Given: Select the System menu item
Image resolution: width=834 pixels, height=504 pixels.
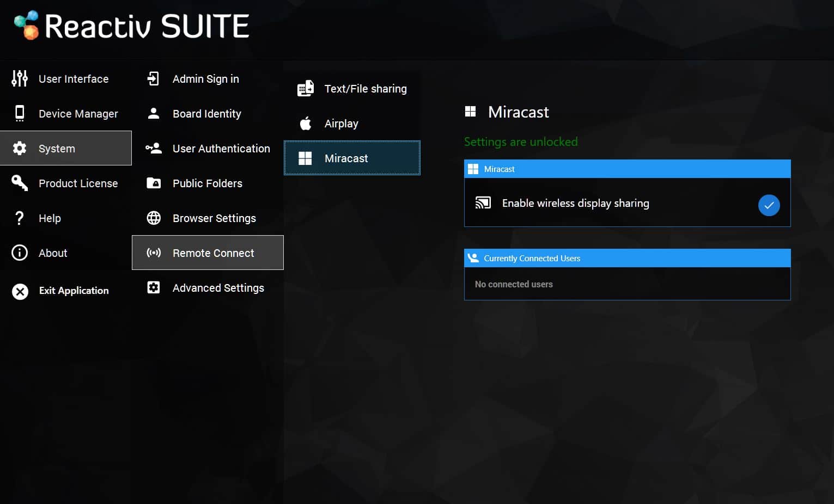Looking at the screenshot, I should tap(66, 148).
